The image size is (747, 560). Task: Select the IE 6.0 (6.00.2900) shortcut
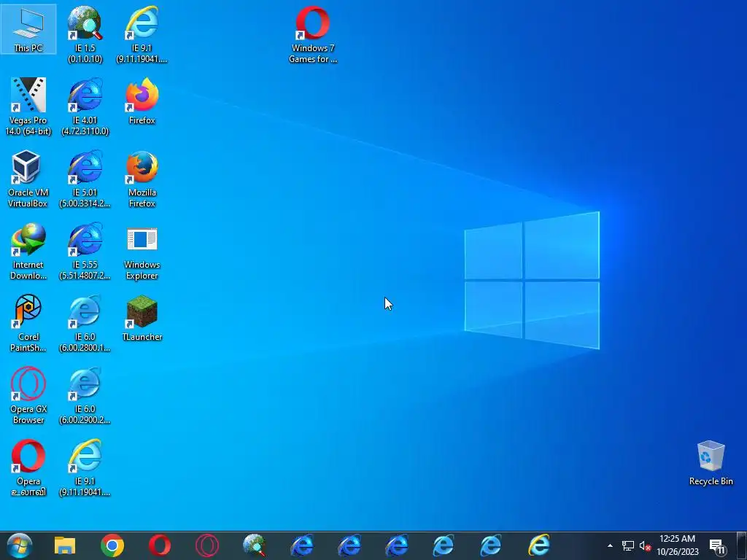85,394
